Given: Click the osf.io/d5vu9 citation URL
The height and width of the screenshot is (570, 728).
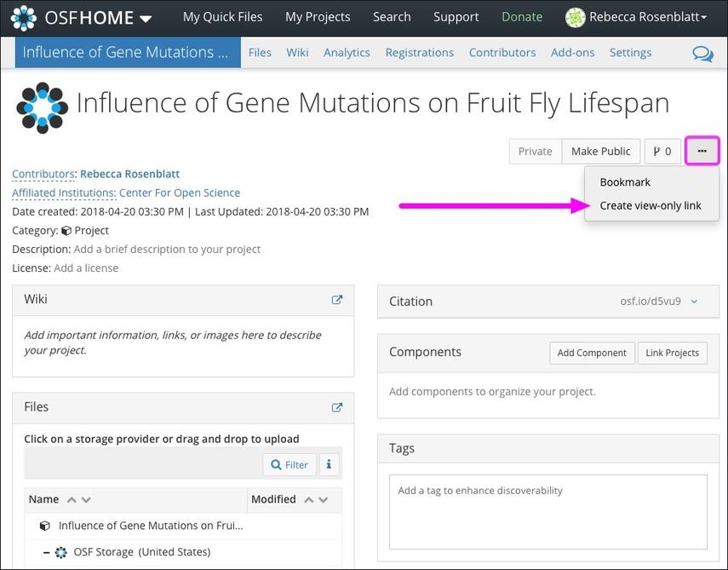Looking at the screenshot, I should (x=651, y=301).
